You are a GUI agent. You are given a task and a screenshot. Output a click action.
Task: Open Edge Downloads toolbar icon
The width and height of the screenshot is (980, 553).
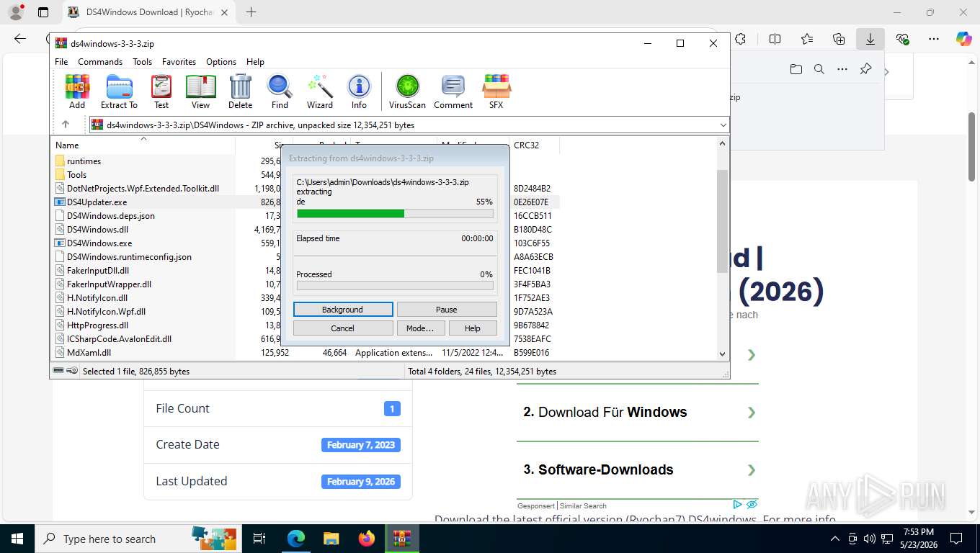point(870,39)
